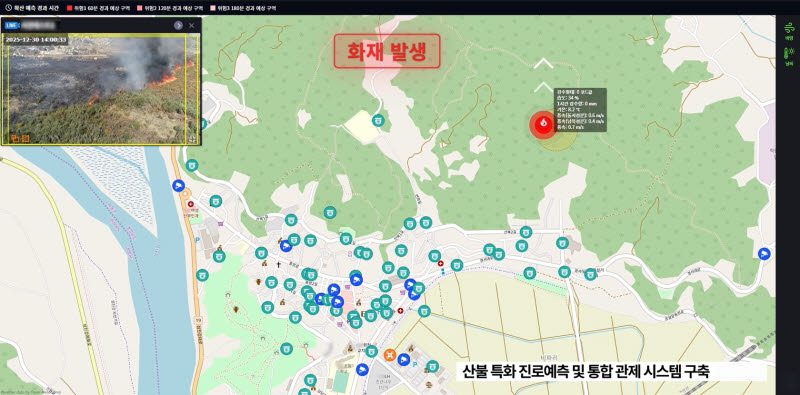Select the orange marker near the bottom of the map
This screenshot has height=395, width=800.
click(x=390, y=354)
